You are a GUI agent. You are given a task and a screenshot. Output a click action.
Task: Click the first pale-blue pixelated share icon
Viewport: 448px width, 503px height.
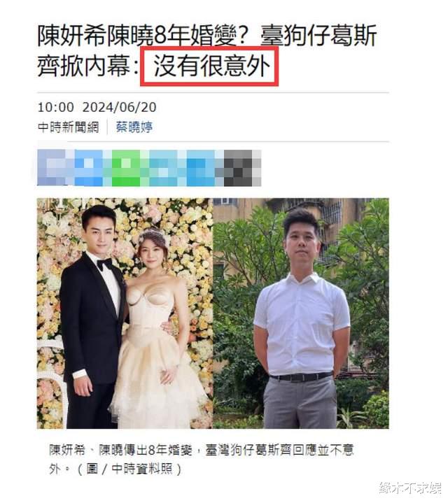point(56,168)
